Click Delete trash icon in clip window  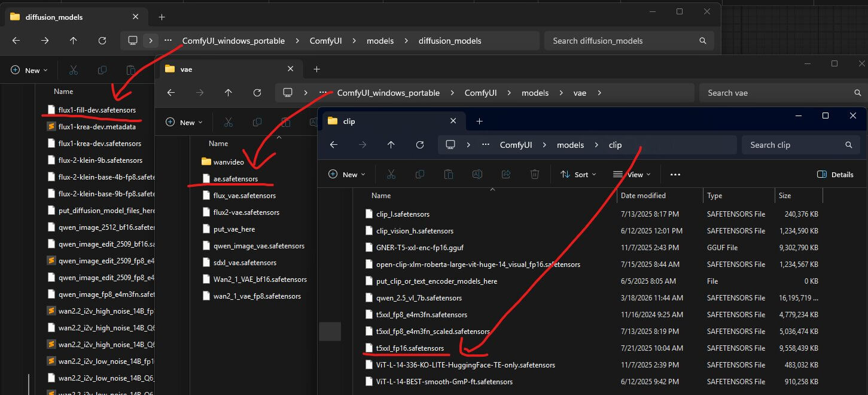[535, 174]
